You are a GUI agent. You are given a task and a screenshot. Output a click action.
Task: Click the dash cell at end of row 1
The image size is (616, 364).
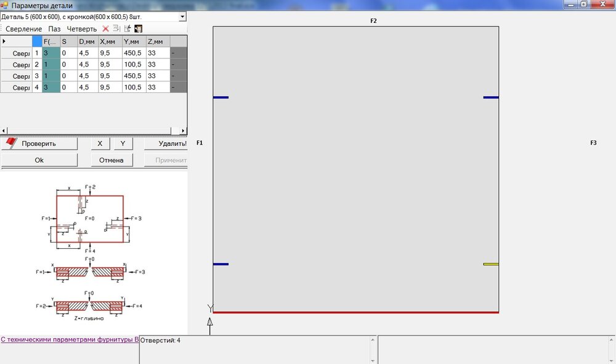(x=179, y=53)
